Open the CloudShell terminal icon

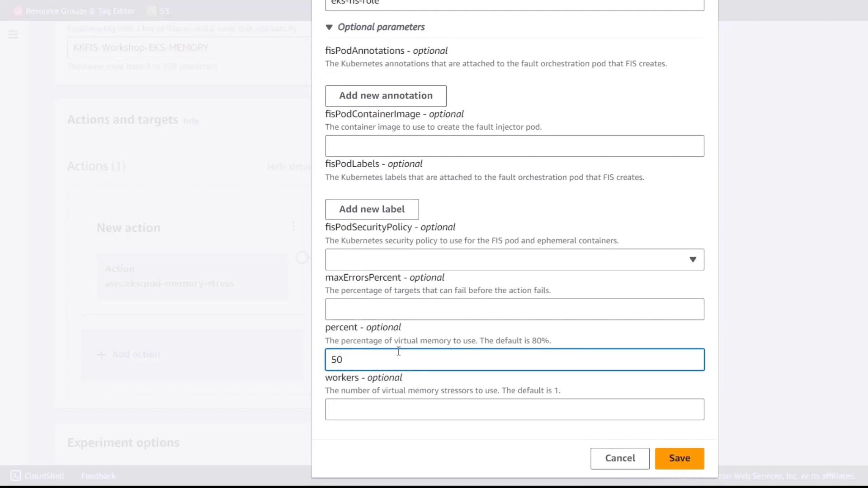16,476
